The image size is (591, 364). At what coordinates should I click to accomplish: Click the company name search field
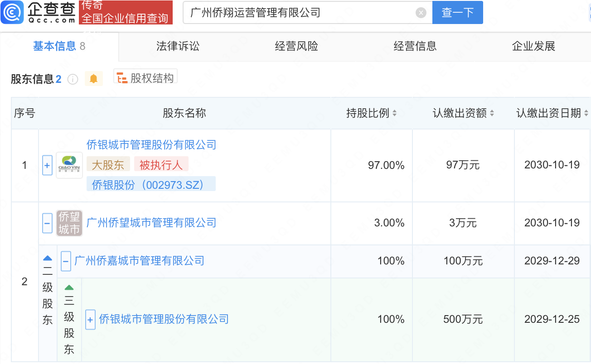299,13
